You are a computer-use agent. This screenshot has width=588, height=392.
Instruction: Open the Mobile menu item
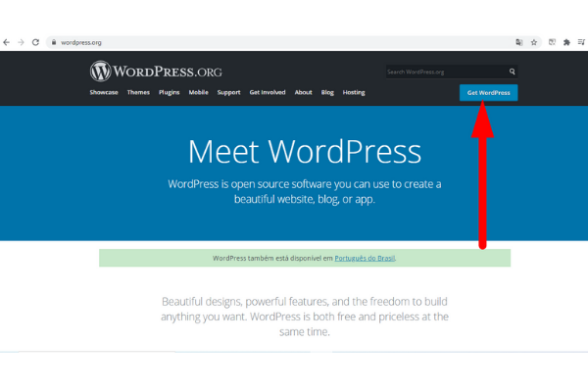point(198,92)
